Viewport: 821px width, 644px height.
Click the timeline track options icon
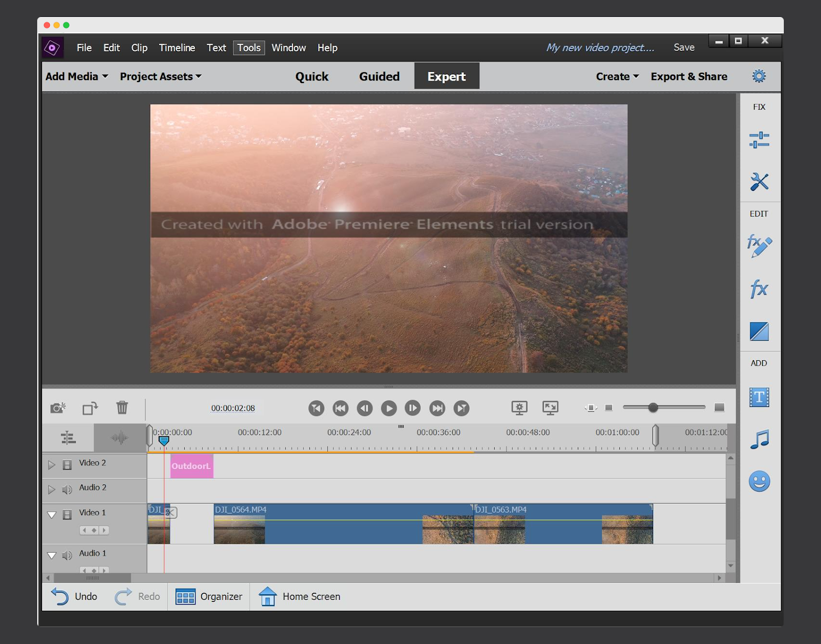click(68, 438)
